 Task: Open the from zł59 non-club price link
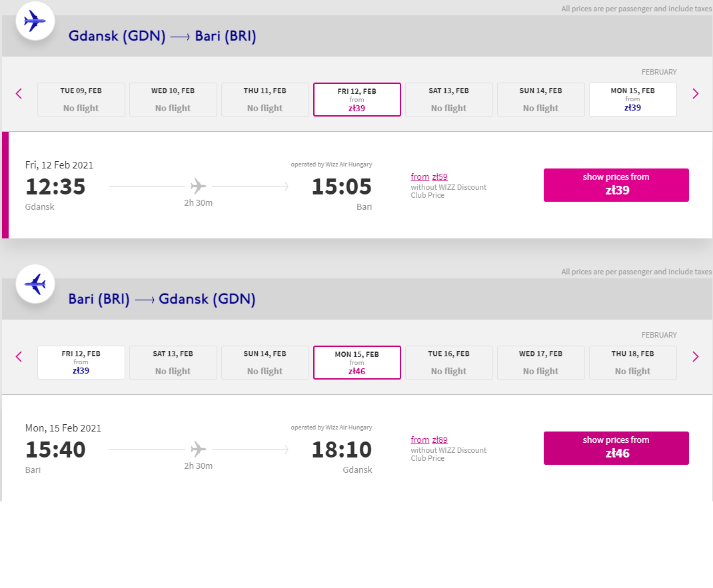click(429, 176)
